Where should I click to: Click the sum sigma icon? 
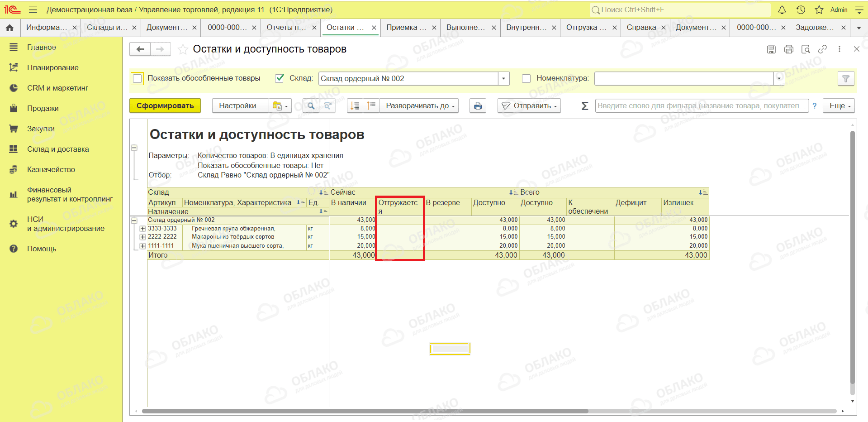click(584, 106)
